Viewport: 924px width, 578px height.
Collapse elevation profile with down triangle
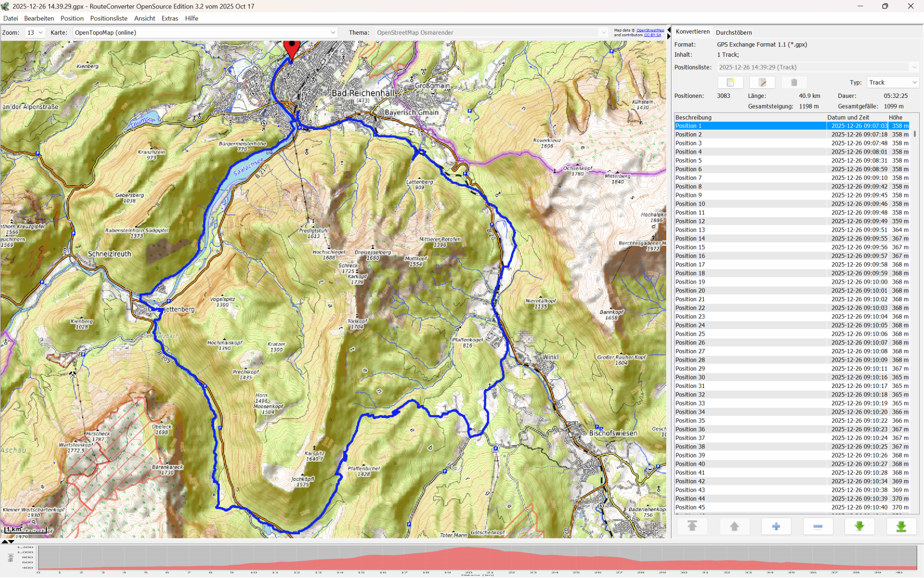[11, 542]
